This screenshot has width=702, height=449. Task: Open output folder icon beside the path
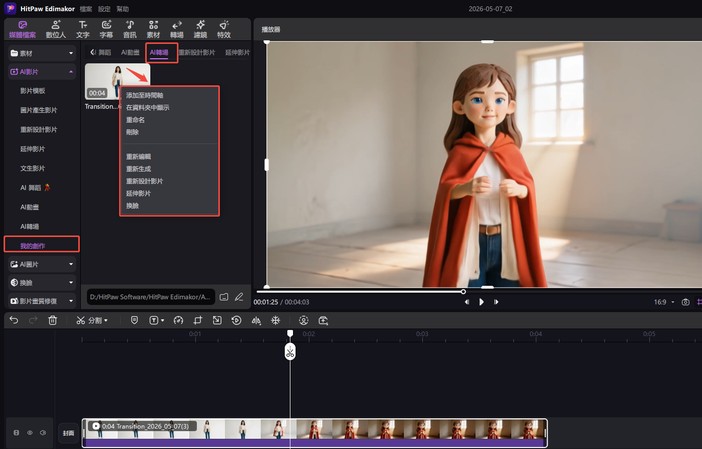click(224, 297)
